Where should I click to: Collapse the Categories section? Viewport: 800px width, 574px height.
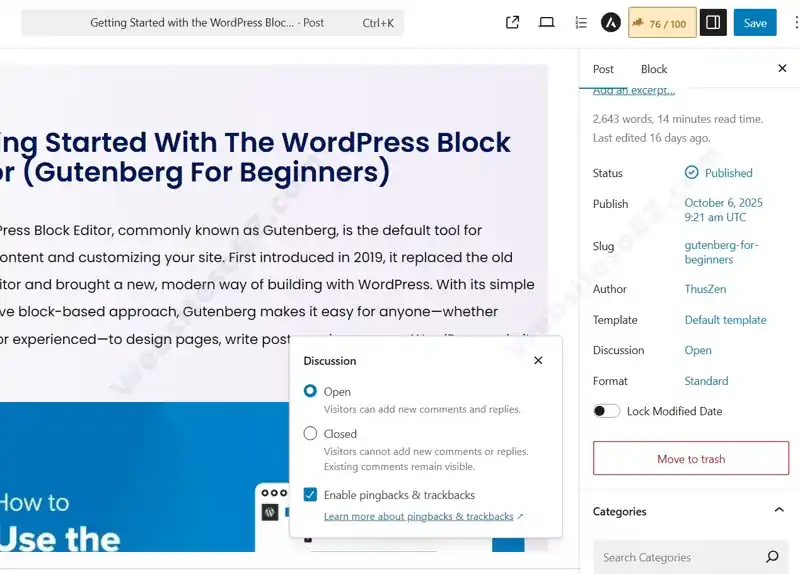click(x=779, y=511)
